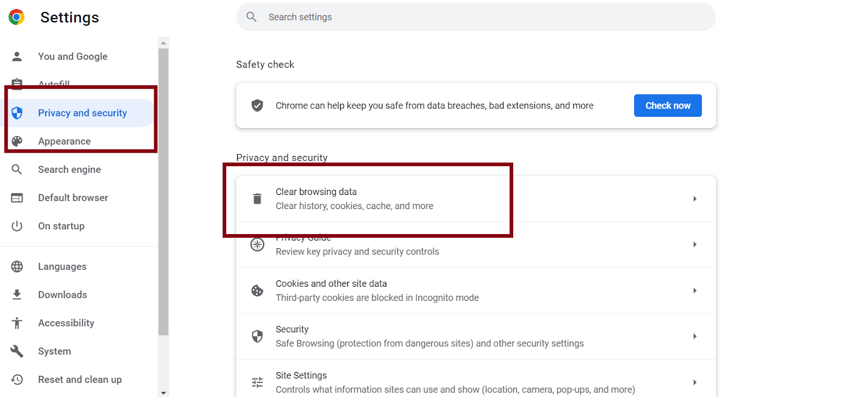Click the cookie icon for Cookies and site data
Screen dimensions: 868x397
click(258, 291)
